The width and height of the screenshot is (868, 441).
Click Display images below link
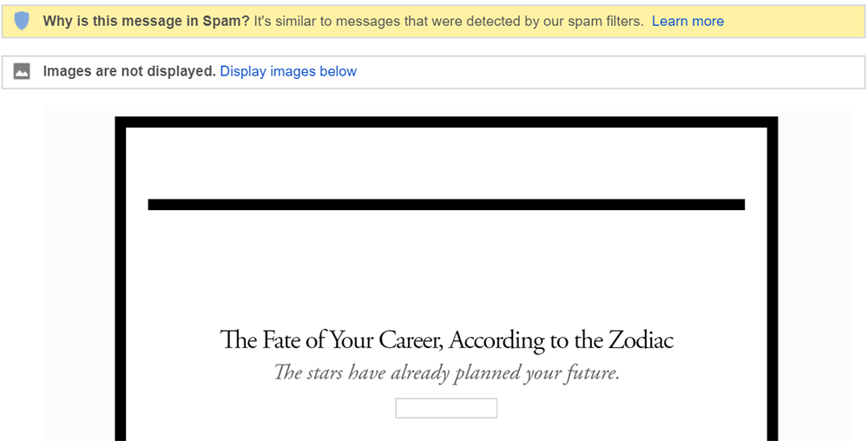point(288,72)
